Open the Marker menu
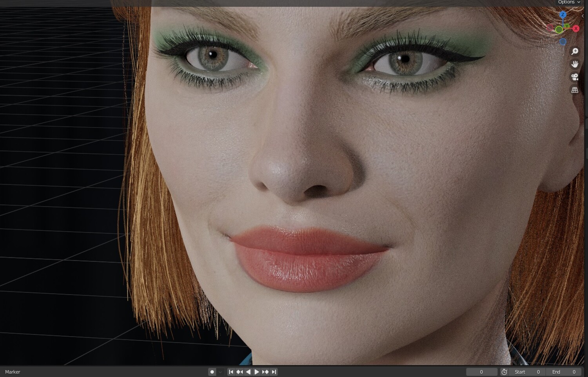This screenshot has width=588, height=377. (x=13, y=372)
